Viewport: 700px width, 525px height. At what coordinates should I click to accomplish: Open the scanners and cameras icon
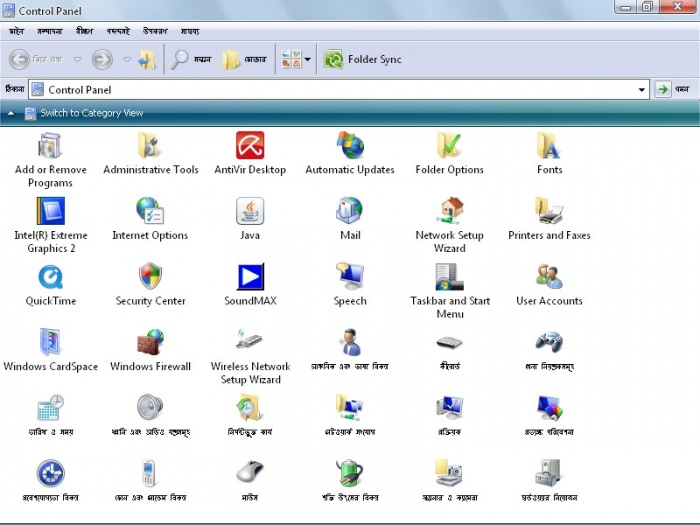click(450, 481)
